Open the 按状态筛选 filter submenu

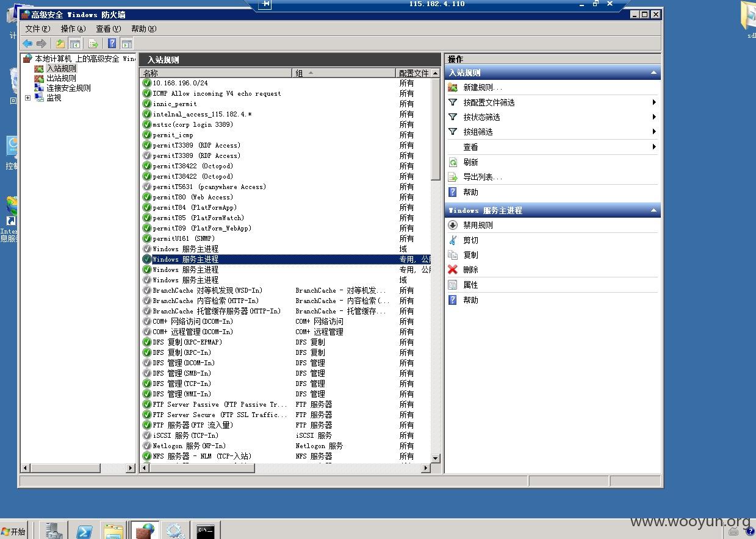click(x=552, y=117)
